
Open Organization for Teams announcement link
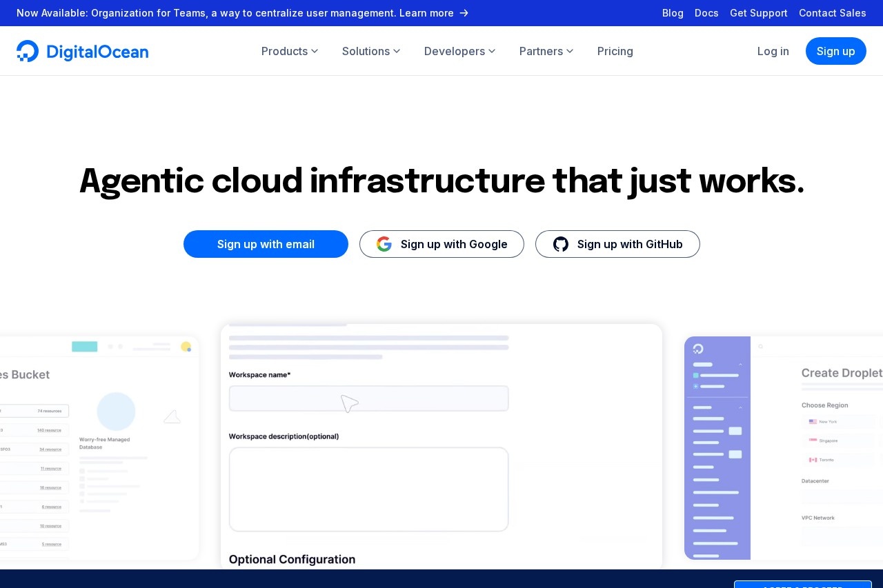tap(243, 13)
